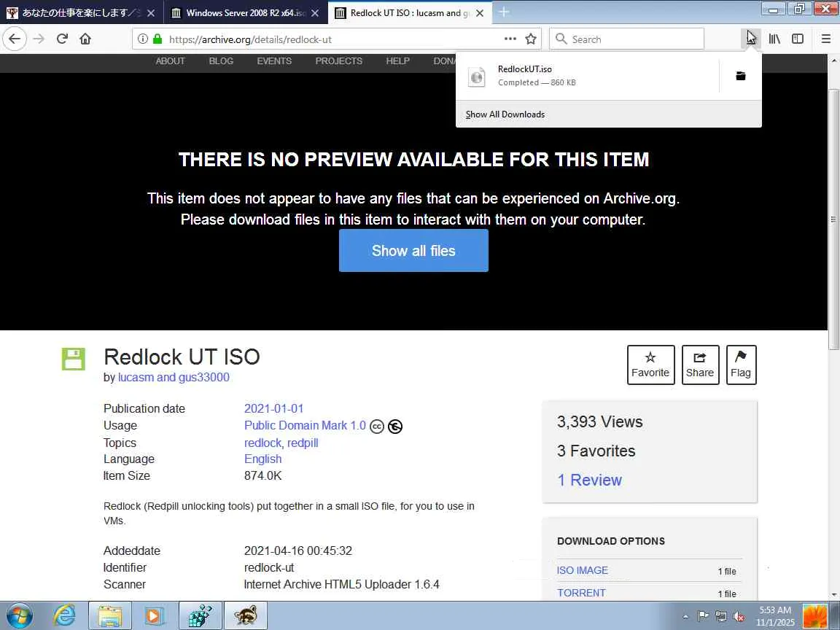Viewport: 840px width, 630px height.
Task: Click muted volume tray icon
Action: point(739,617)
